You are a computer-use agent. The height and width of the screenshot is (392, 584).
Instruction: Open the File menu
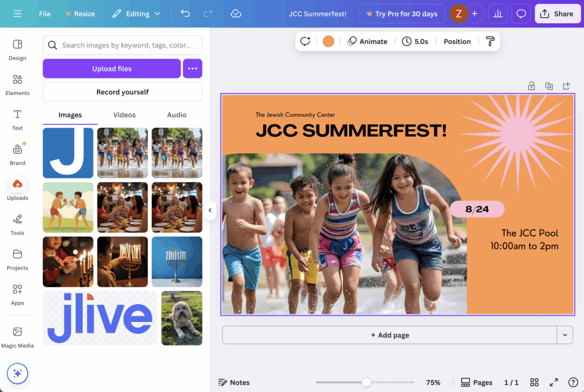[x=44, y=14]
